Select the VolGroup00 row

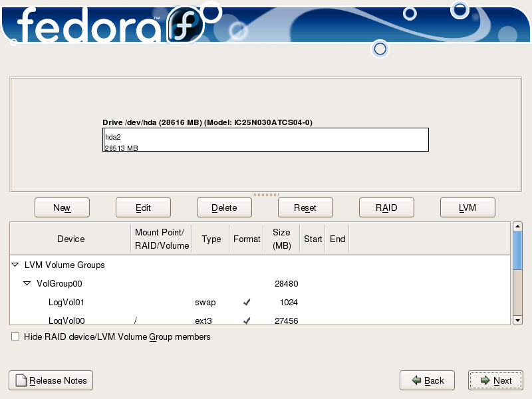point(260,284)
